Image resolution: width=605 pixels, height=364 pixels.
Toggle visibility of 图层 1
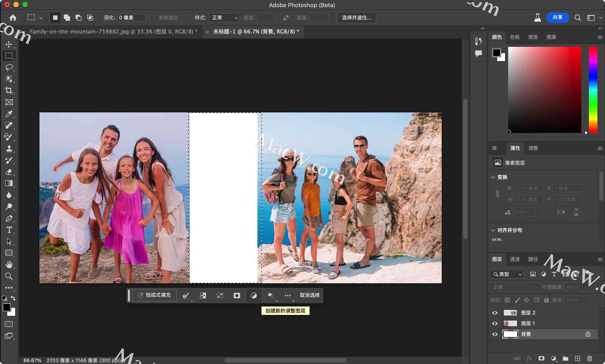(495, 323)
